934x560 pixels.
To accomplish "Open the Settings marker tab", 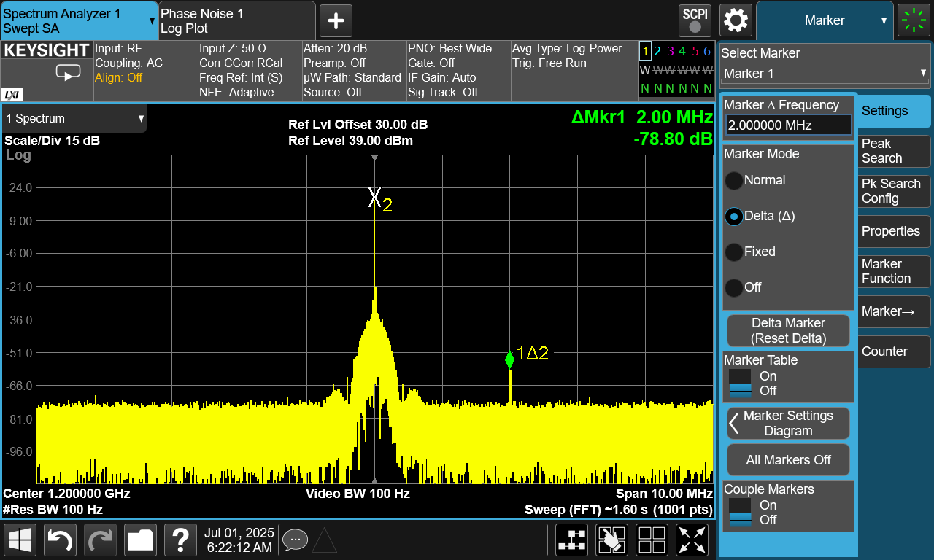I will click(894, 111).
